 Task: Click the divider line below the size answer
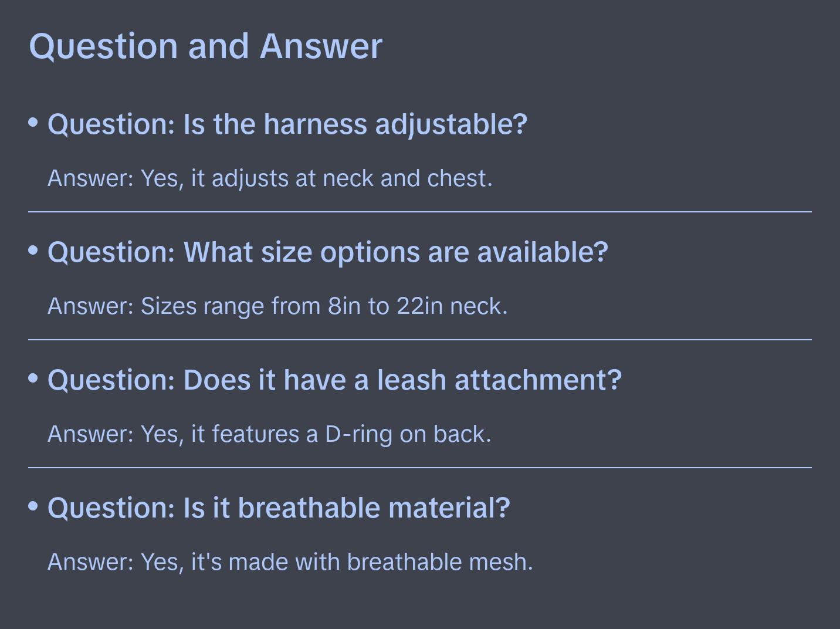click(420, 340)
